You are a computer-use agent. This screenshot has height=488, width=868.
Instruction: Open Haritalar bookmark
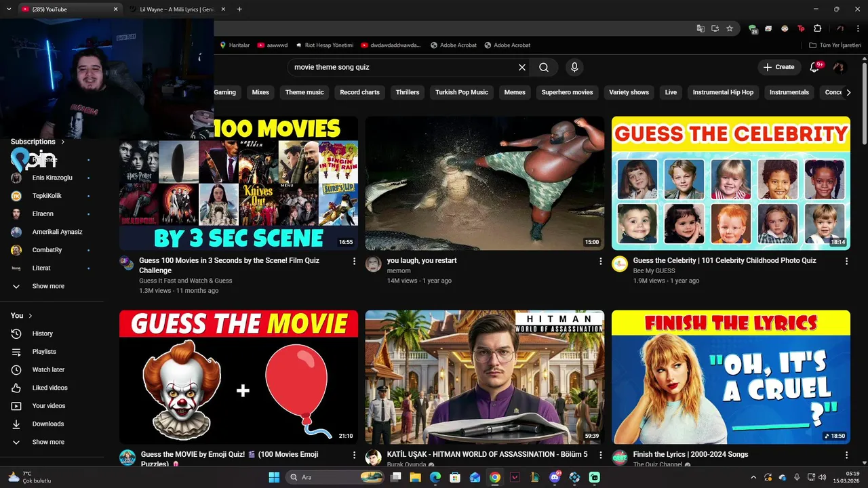tap(235, 45)
